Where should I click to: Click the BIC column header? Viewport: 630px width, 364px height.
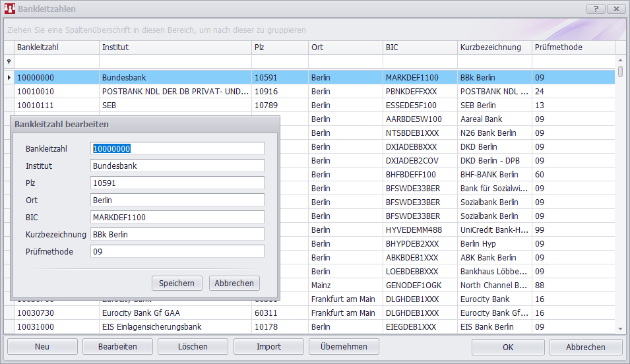pyautogui.click(x=419, y=47)
